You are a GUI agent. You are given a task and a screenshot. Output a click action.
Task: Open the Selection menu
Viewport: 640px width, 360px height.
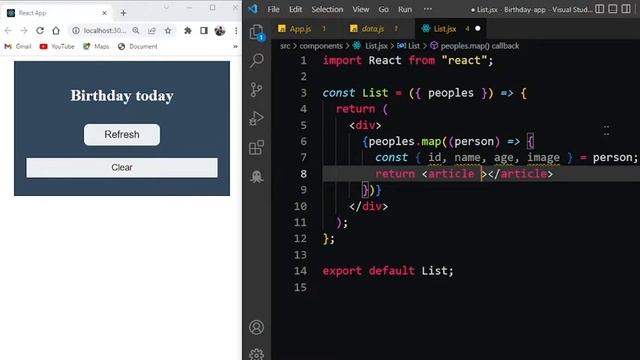pyautogui.click(x=327, y=9)
